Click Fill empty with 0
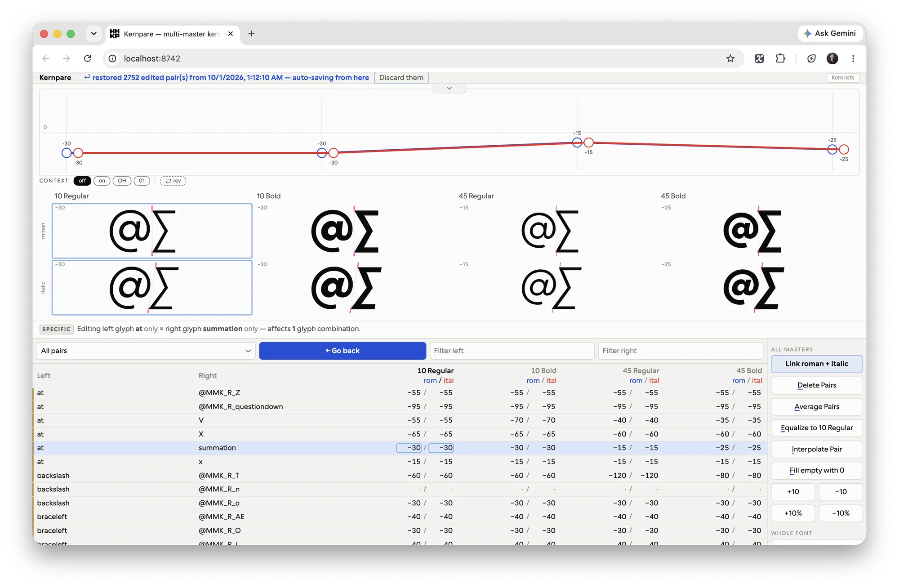The width and height of the screenshot is (899, 588). pyautogui.click(x=816, y=470)
